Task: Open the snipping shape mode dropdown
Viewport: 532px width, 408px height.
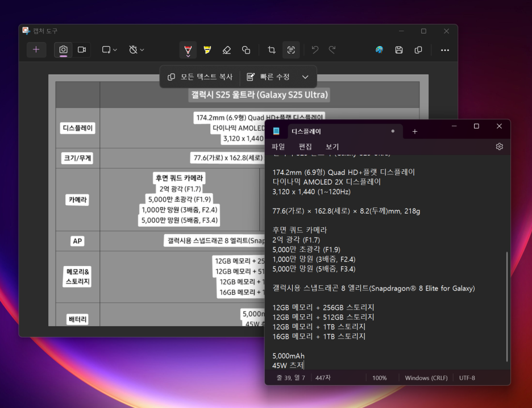Action: point(109,50)
